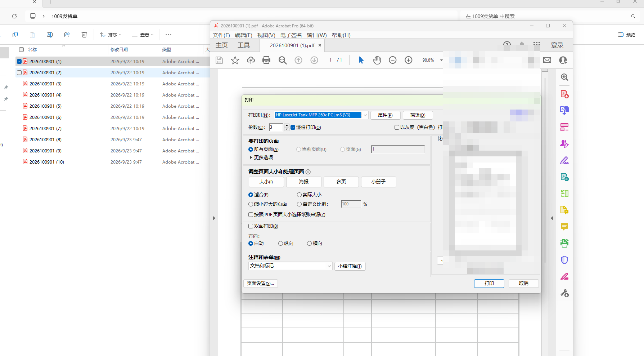Open the zoom percentage dropdown arrow
644x356 pixels.
[x=441, y=60]
